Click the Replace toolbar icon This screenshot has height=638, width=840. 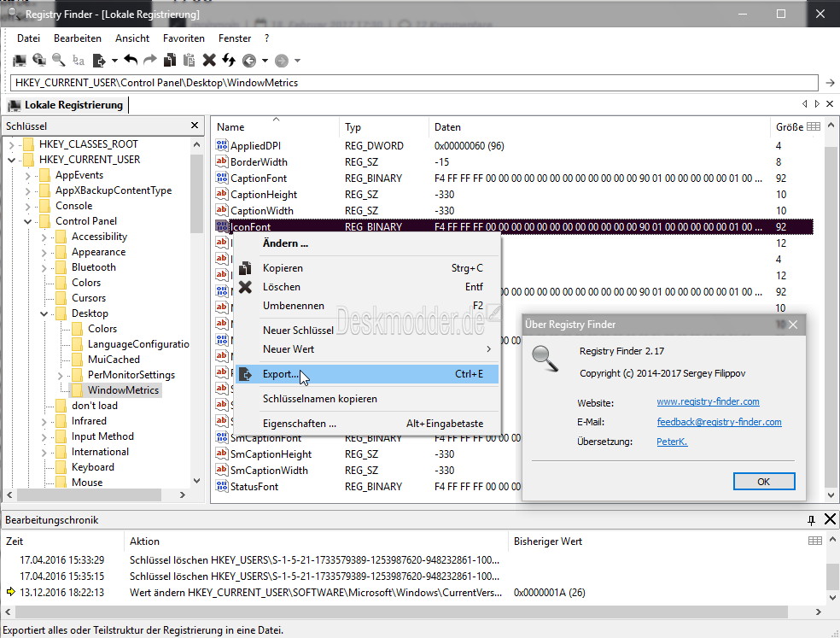(79, 61)
